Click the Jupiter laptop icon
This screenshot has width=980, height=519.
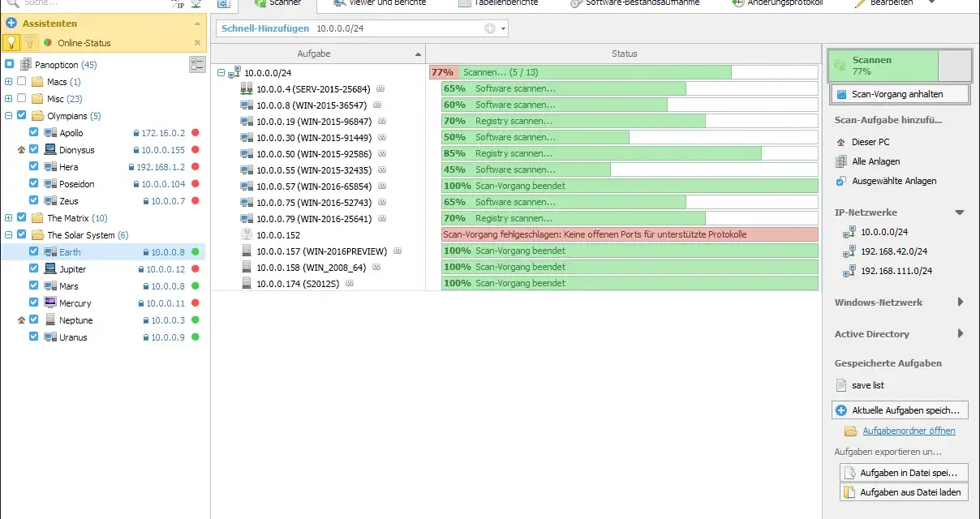pos(50,269)
